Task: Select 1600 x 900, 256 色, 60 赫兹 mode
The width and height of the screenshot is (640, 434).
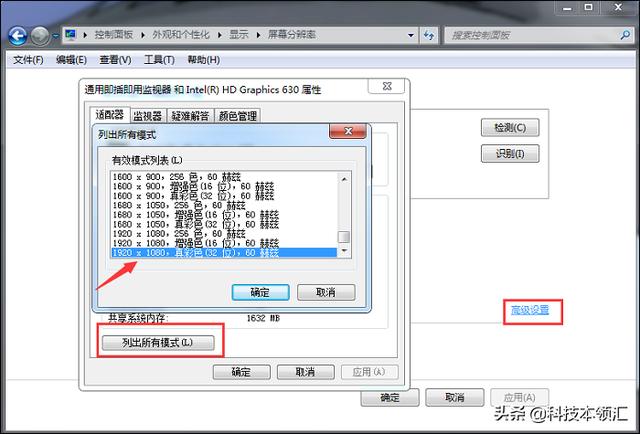Action: tap(224, 177)
